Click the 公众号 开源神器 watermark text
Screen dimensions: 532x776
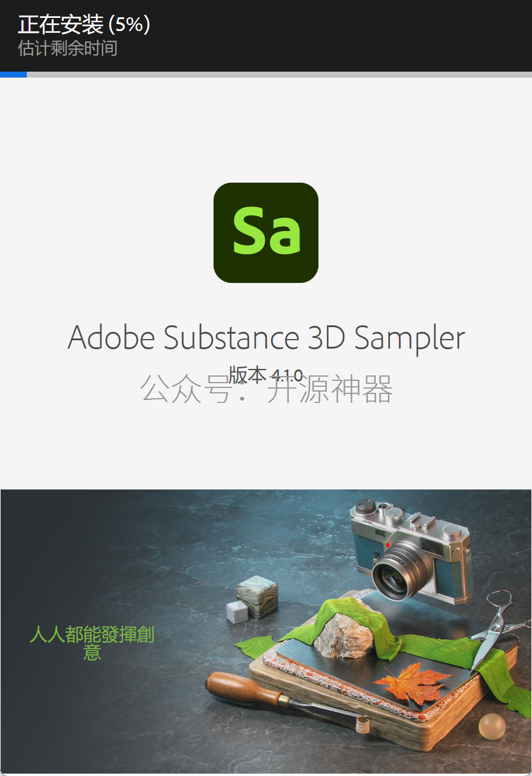pyautogui.click(x=267, y=389)
